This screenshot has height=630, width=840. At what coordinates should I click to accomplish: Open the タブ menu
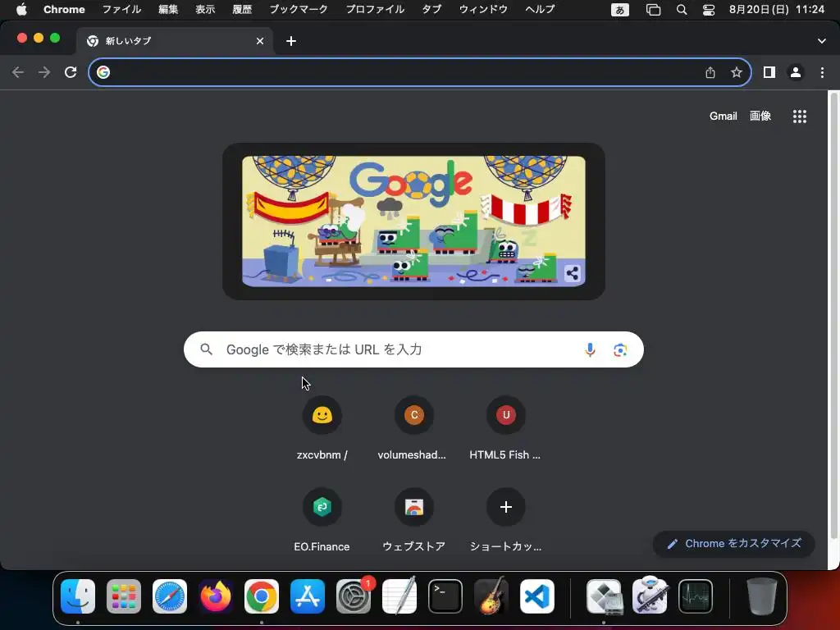[431, 9]
